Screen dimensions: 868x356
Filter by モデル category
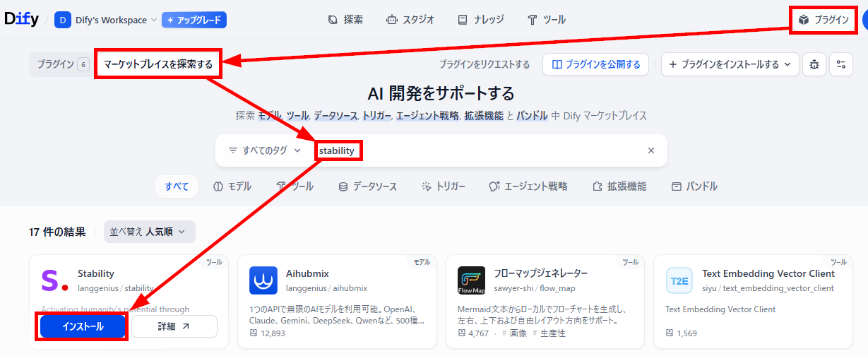(x=232, y=186)
